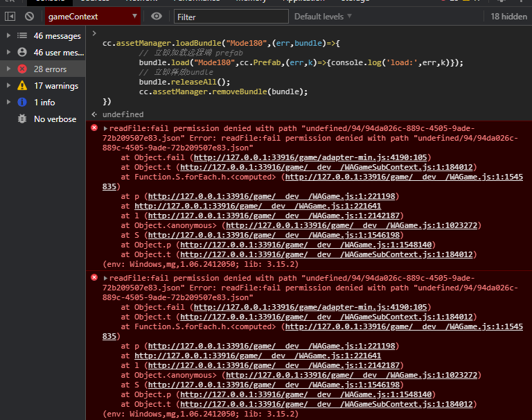Open first error's WAGame.js:1:1548140 link
The image size is (532, 420).
click(x=305, y=245)
